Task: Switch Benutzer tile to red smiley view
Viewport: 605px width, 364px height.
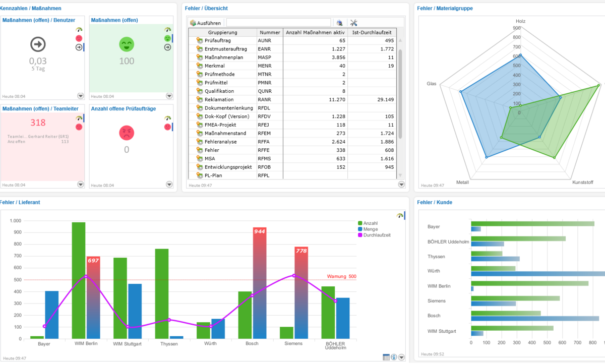Action: pos(79,38)
